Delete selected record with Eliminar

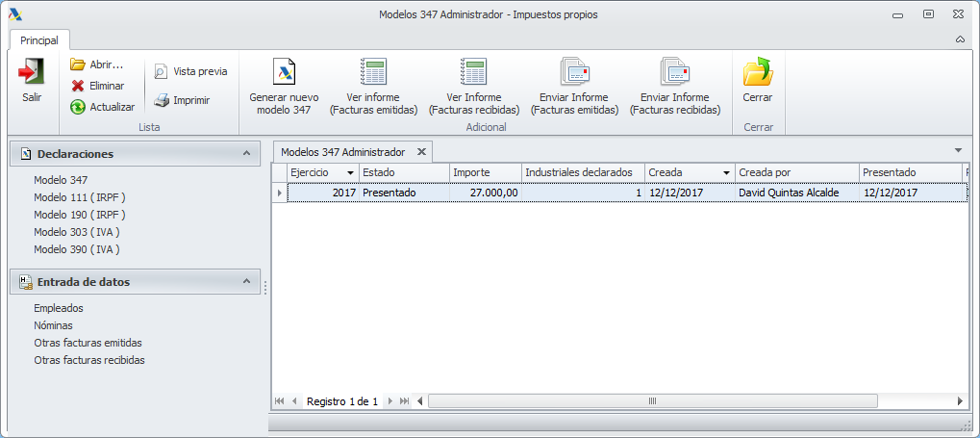[x=97, y=86]
